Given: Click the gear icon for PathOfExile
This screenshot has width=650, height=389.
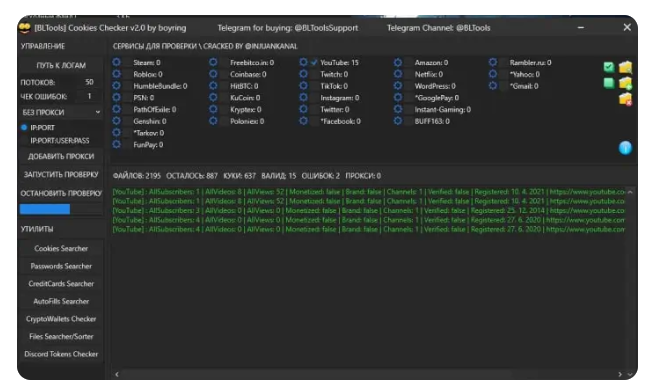Looking at the screenshot, I should pos(116,109).
